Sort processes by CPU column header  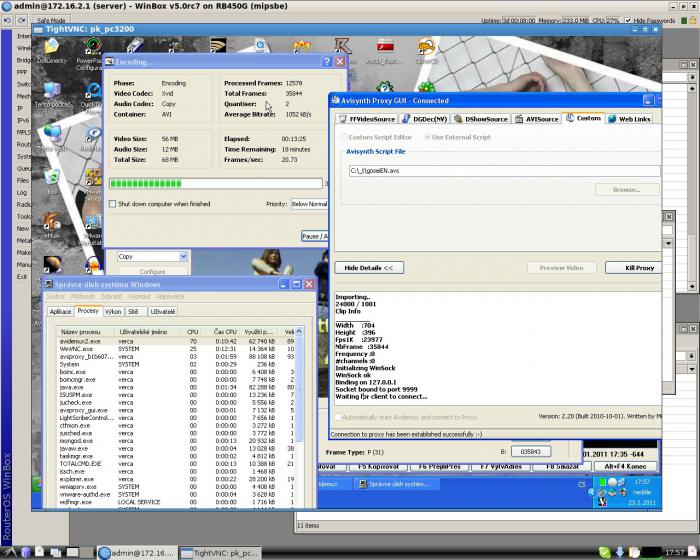[192, 332]
